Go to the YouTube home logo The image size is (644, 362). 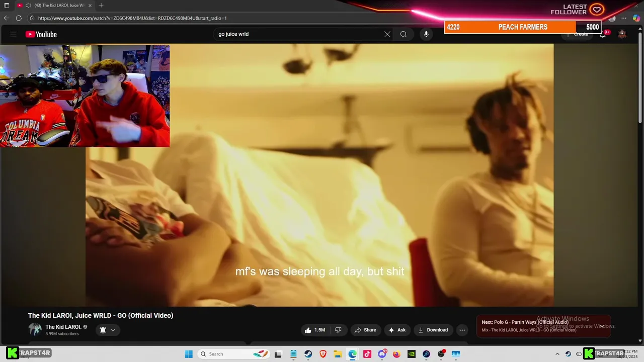41,34
